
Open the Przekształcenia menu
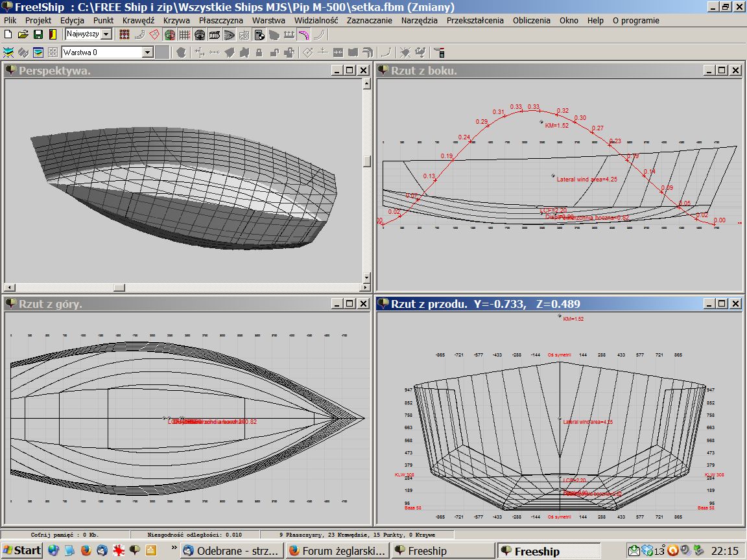pyautogui.click(x=475, y=20)
